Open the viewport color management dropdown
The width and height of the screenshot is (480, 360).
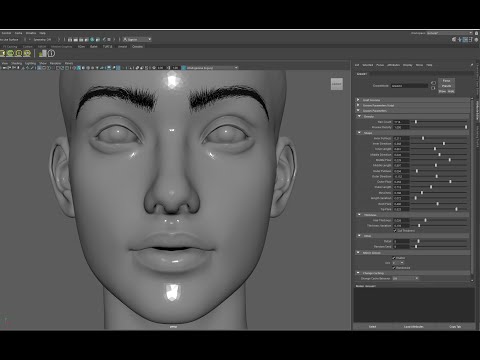(212, 68)
